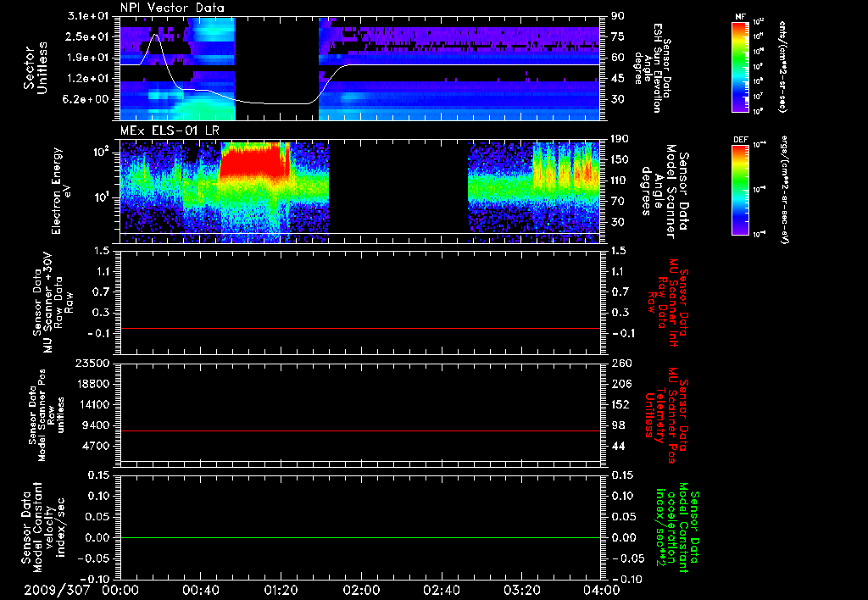Click the 'MU Scanner +30V Raw Data' axis title

tap(53, 303)
